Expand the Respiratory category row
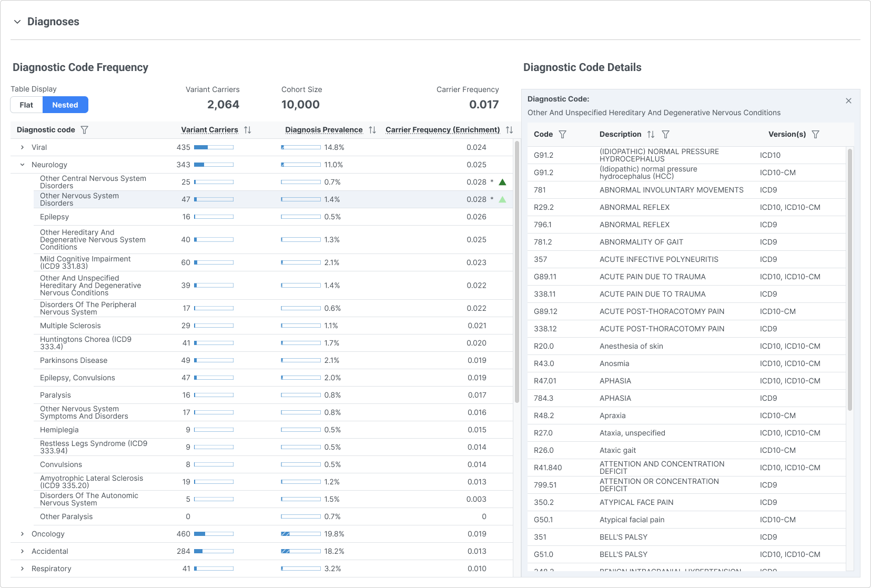The height and width of the screenshot is (588, 871). click(x=22, y=569)
